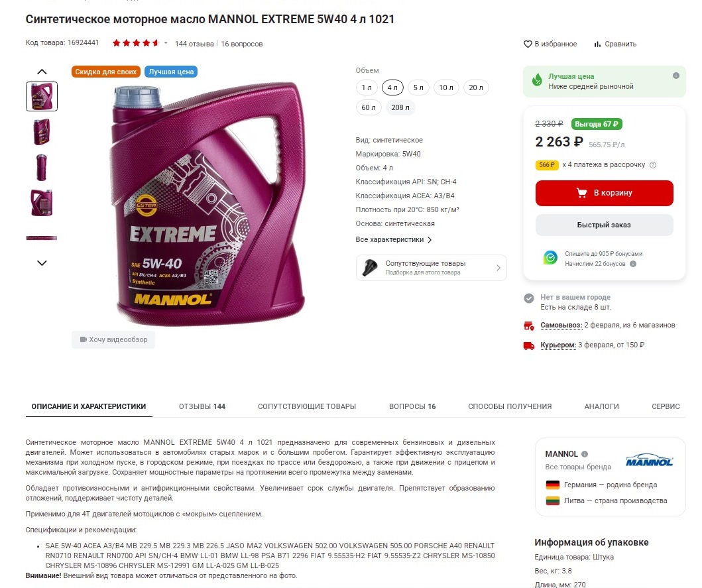
Task: Show next thumbnails with down chevron
Action: (42, 263)
